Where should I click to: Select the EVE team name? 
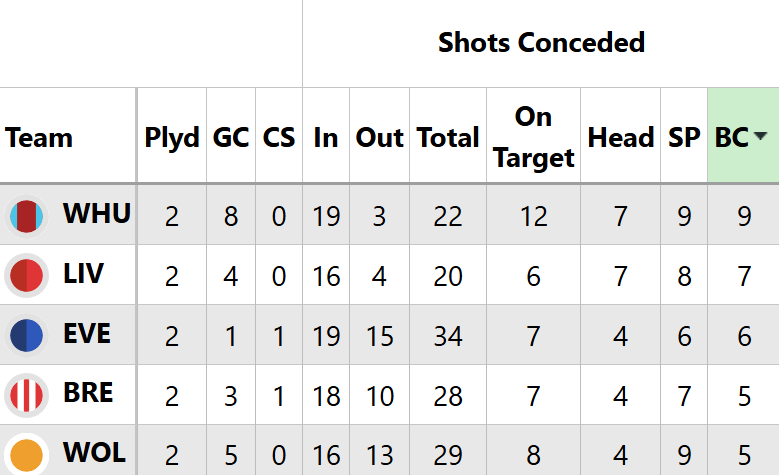pos(87,334)
